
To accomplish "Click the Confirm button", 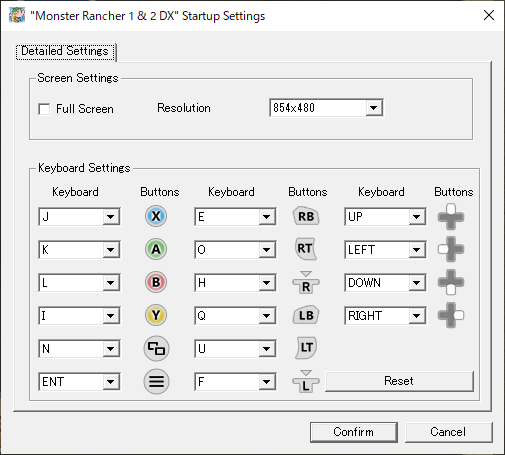I will (x=354, y=432).
